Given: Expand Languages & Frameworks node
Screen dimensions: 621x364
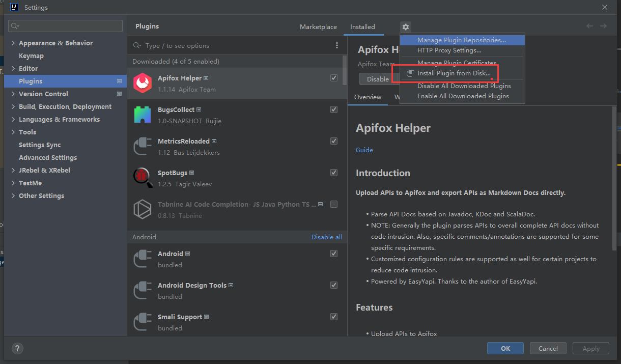Looking at the screenshot, I should click(13, 120).
